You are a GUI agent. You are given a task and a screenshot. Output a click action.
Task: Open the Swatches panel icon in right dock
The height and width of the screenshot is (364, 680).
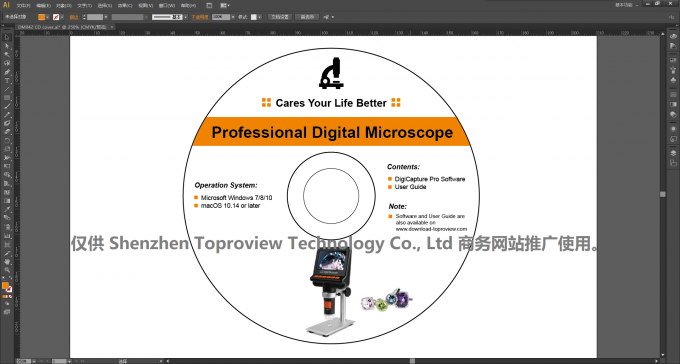673,60
